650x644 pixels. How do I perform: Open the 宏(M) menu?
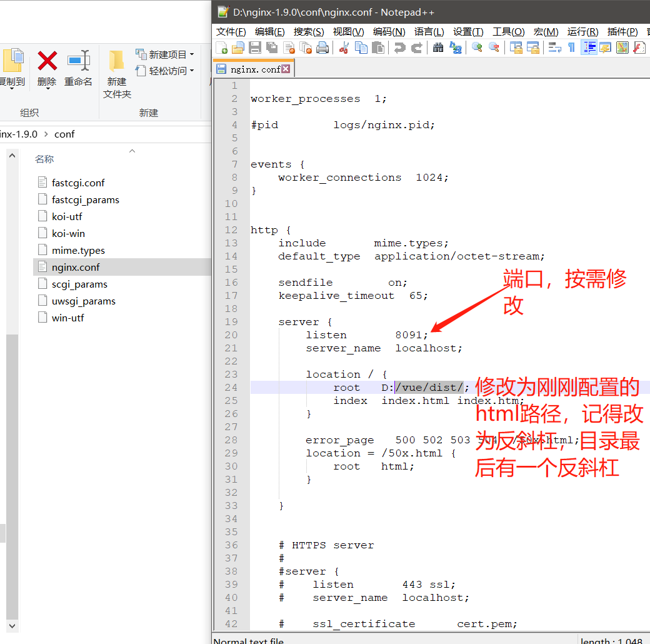coord(546,32)
